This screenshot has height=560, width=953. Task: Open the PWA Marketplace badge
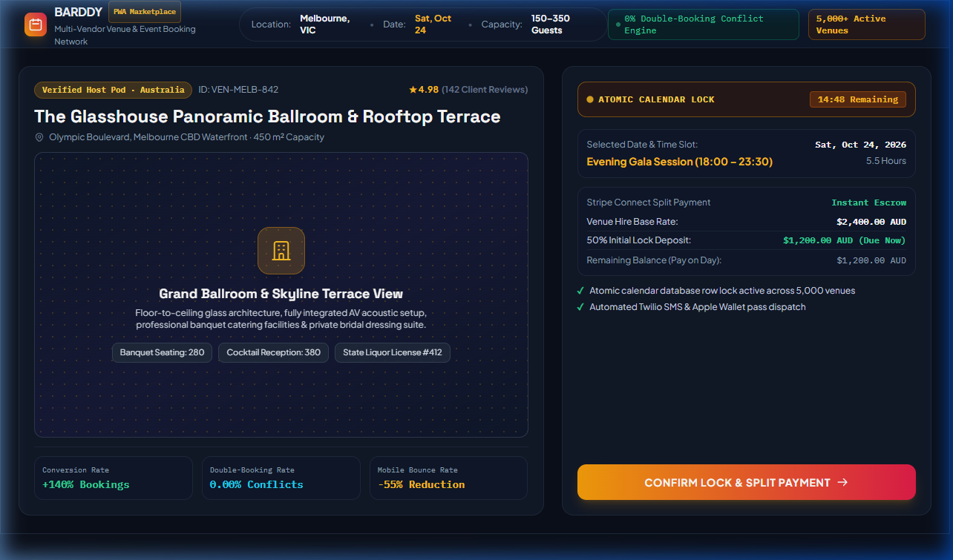[x=145, y=12]
